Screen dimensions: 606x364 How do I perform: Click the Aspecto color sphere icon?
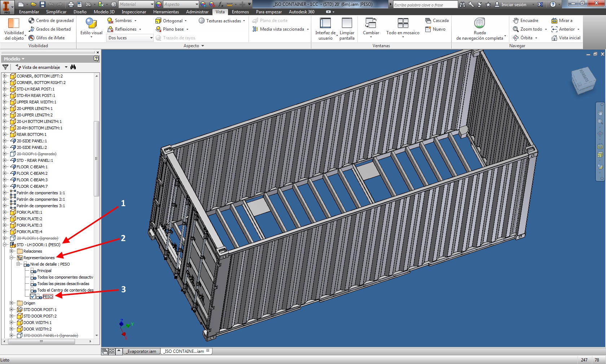159,4
